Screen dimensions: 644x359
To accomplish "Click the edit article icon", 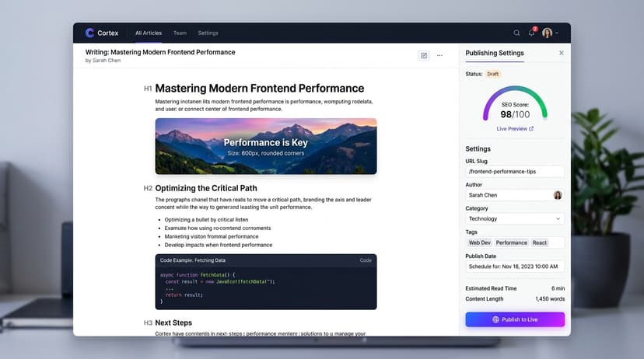I will pos(423,55).
